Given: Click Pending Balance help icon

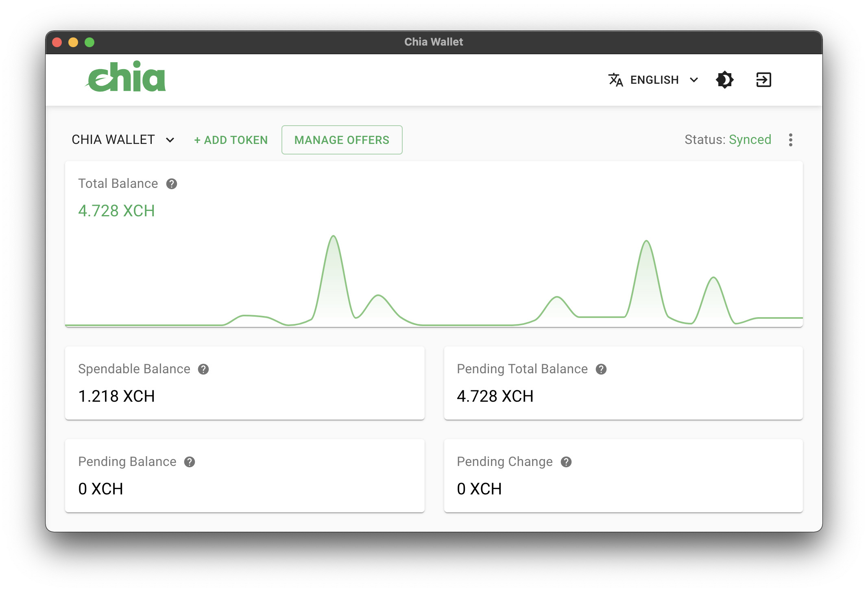Looking at the screenshot, I should coord(190,462).
